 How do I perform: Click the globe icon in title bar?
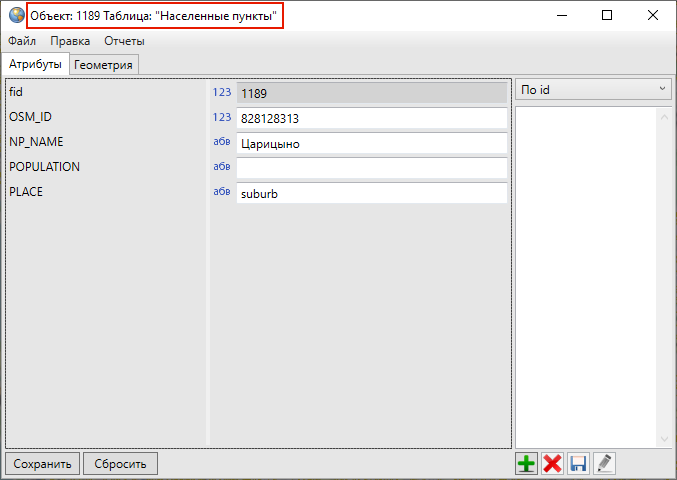[16, 16]
